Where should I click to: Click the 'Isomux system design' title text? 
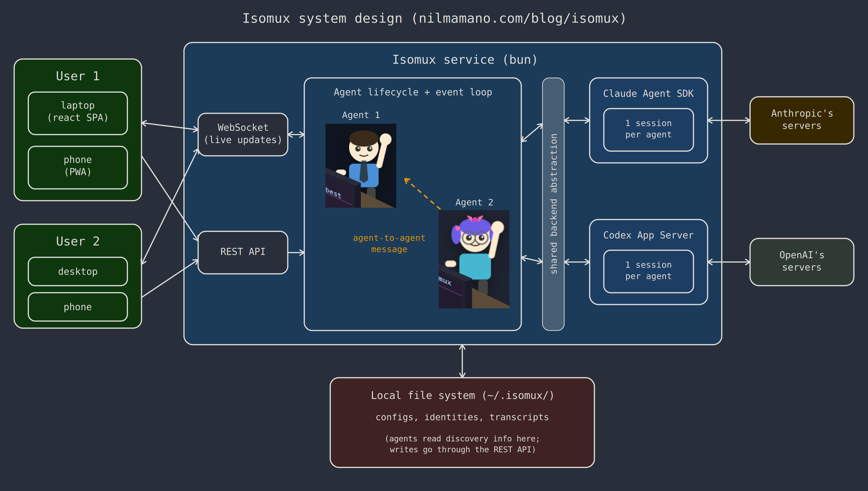click(x=434, y=18)
